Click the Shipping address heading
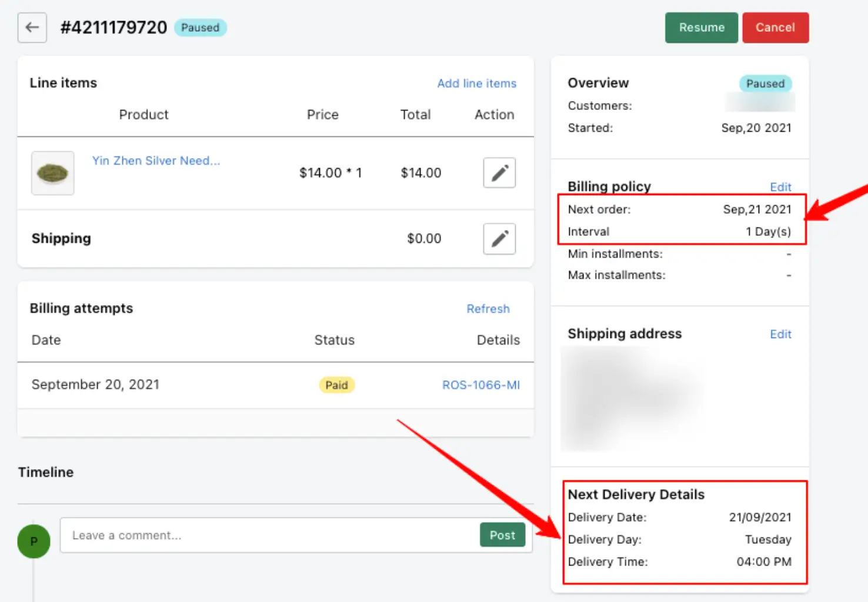The image size is (868, 602). (625, 334)
